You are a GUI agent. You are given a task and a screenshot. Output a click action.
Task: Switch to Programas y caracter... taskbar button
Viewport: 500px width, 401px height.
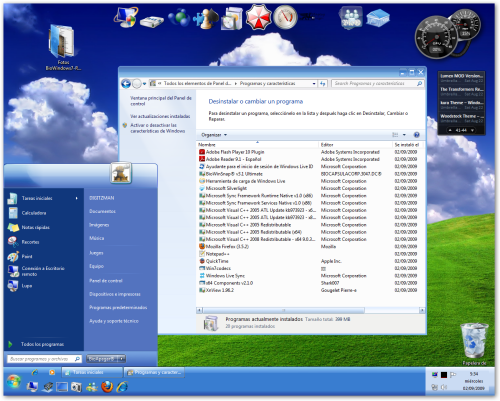point(154,372)
